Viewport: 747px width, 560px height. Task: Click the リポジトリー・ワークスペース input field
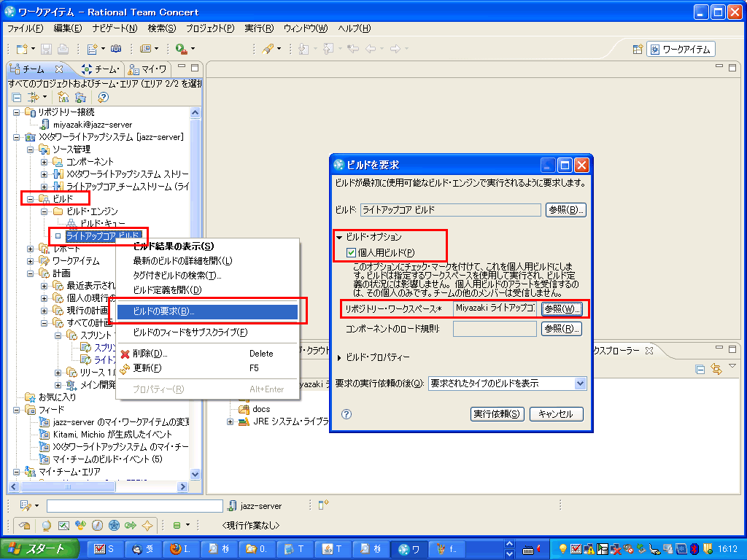coord(495,308)
